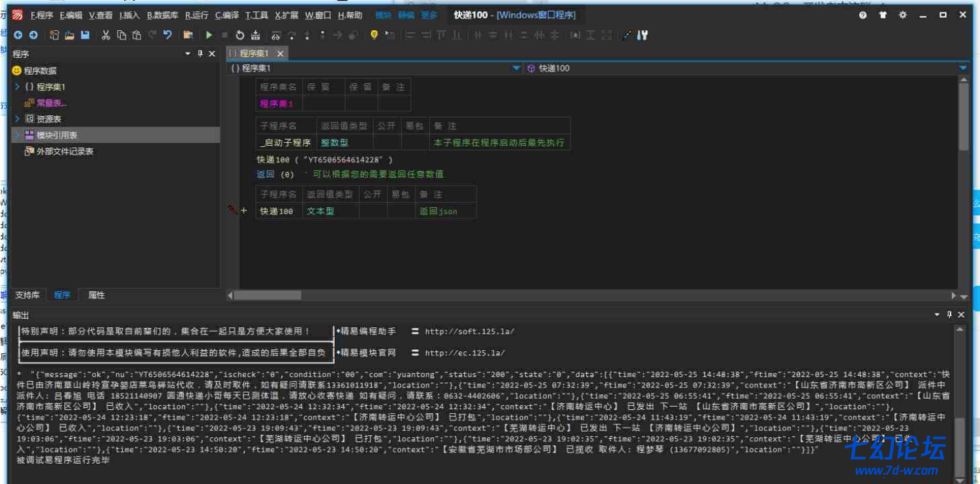Run the program with the green play icon

pos(209,35)
